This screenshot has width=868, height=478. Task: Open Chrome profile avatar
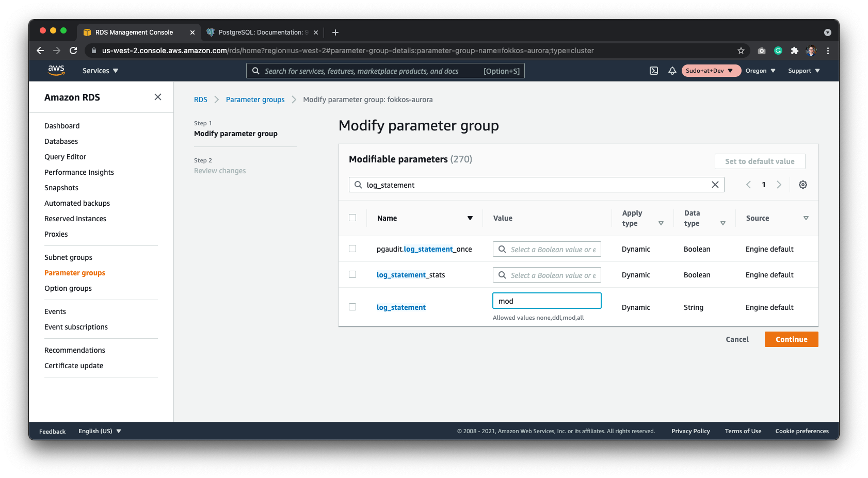(811, 51)
